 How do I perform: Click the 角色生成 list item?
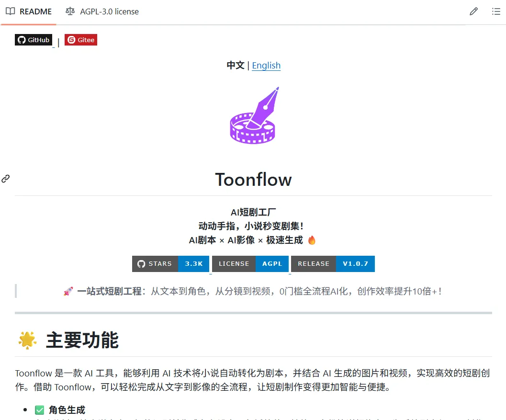pos(67,410)
